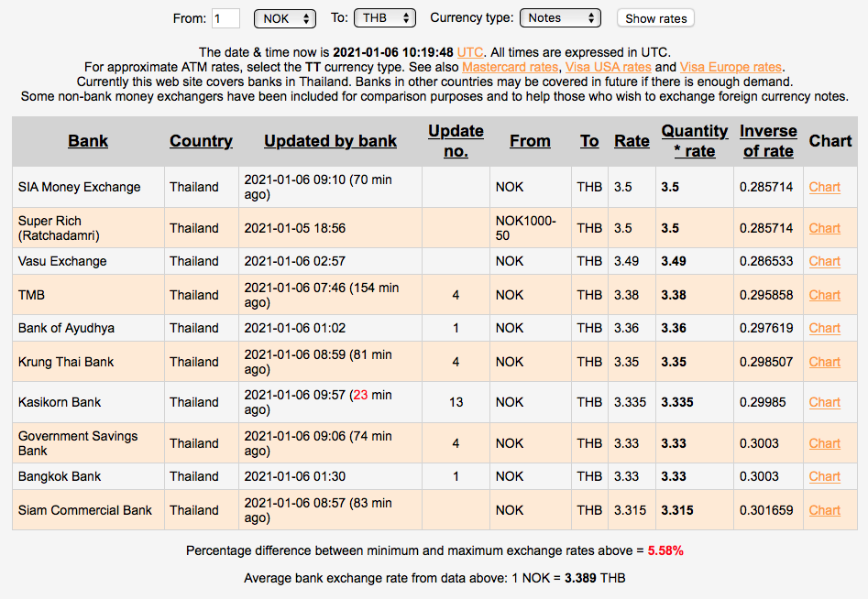Click the Show rates button
This screenshot has height=599, width=868.
point(656,18)
